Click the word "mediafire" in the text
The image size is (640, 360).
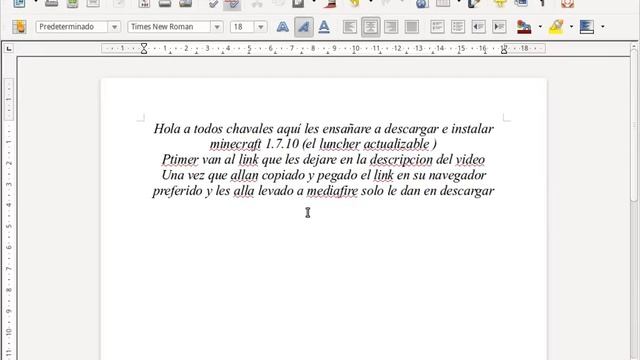pyautogui.click(x=332, y=191)
